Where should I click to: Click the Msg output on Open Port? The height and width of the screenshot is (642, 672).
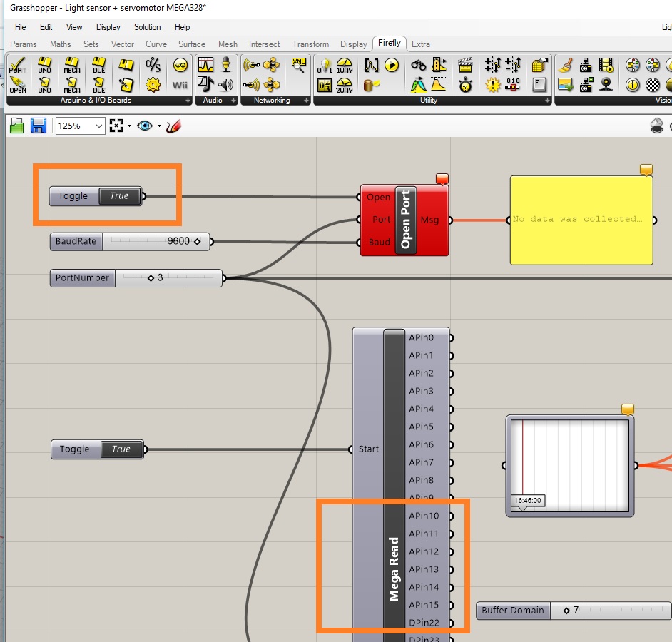tap(430, 220)
